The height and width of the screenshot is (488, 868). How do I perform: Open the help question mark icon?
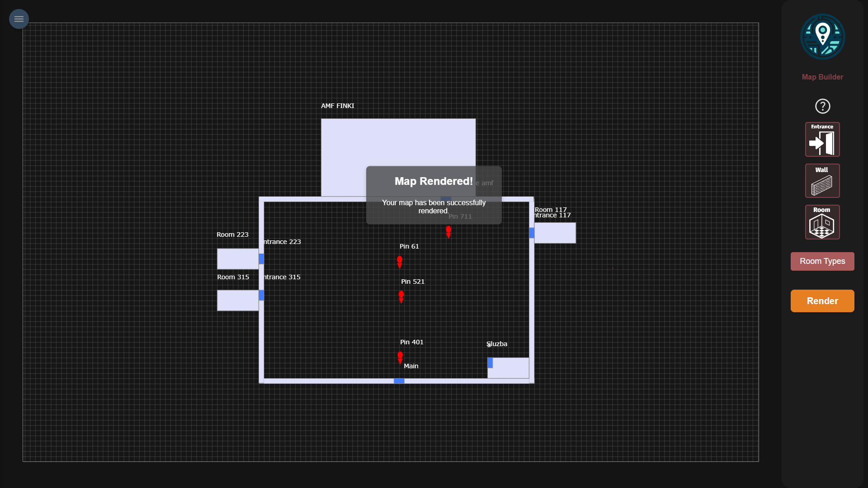coord(822,106)
